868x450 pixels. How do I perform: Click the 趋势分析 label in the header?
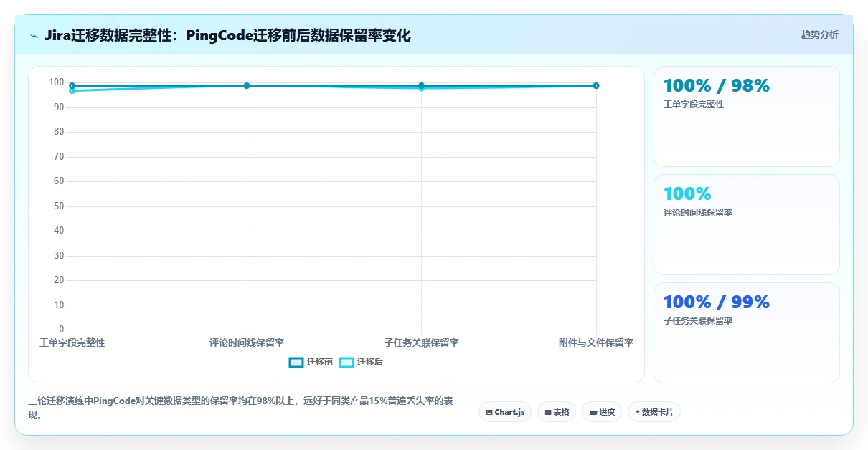tap(819, 34)
